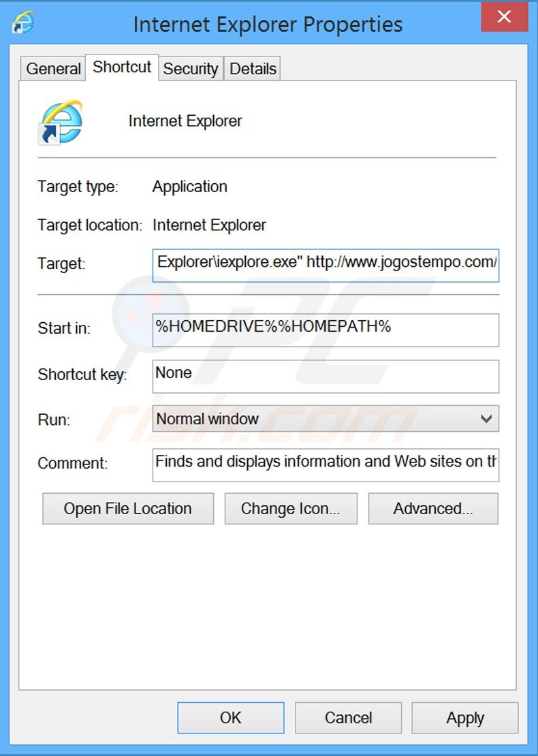Click the Internet Explorer title bar icon
Viewport: 538px width, 756px height.
(23, 22)
